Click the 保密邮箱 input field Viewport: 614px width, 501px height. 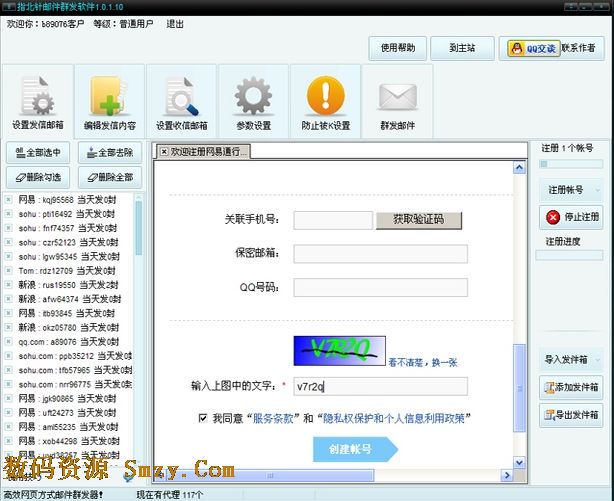point(381,254)
